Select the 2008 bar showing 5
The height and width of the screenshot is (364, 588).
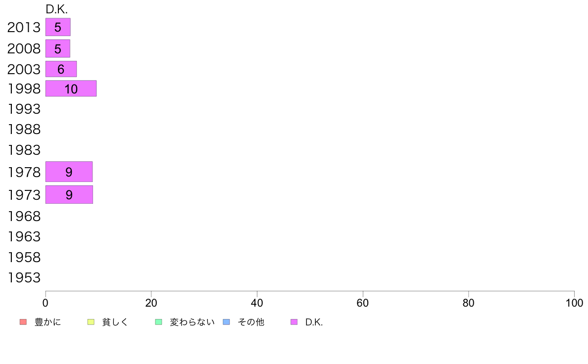point(58,48)
